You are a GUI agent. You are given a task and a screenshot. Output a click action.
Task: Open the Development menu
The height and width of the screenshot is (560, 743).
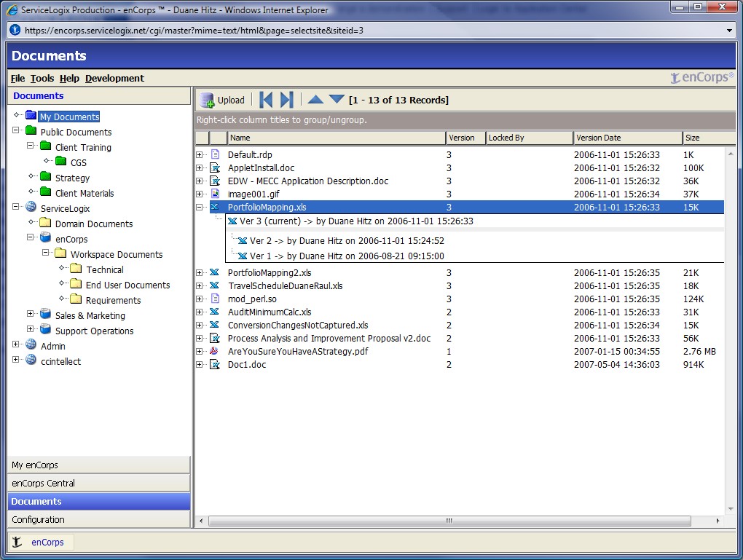114,78
